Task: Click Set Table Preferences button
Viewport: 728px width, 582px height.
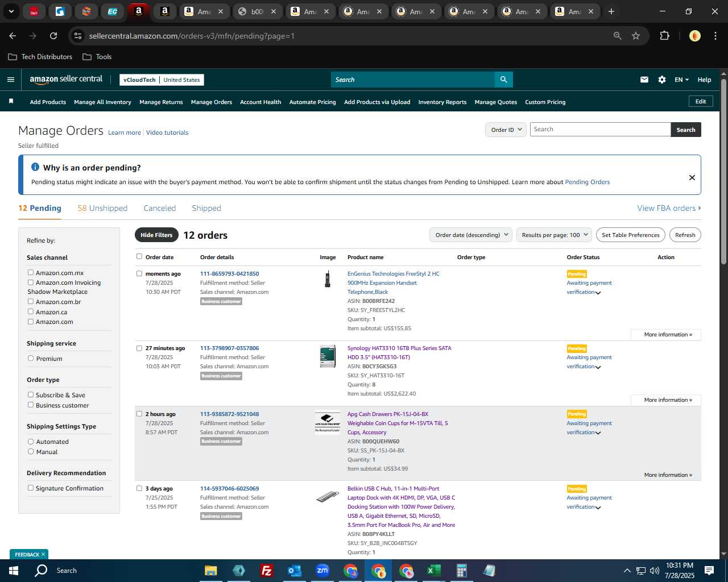Action: 631,235
